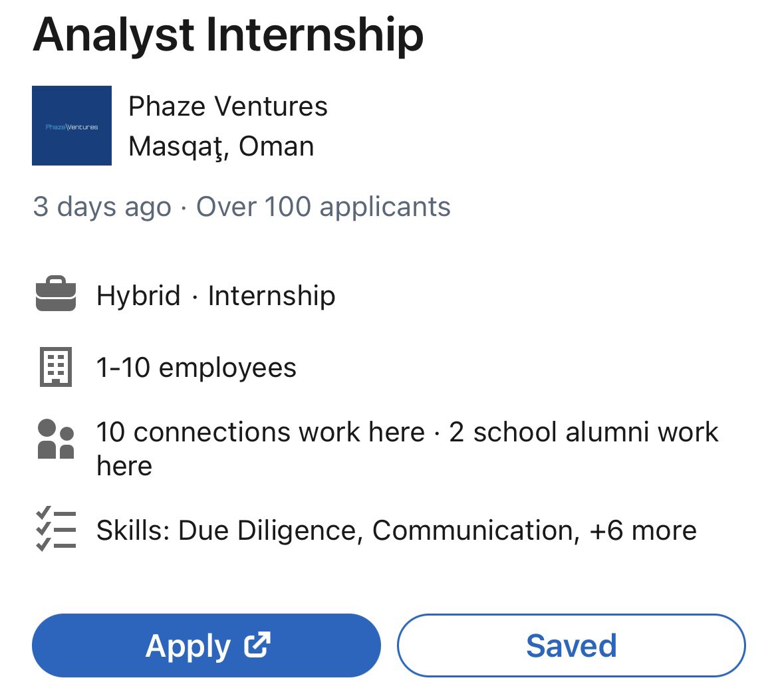Click the skills checklist icon
This screenshot has height=700, width=778.
(x=55, y=530)
